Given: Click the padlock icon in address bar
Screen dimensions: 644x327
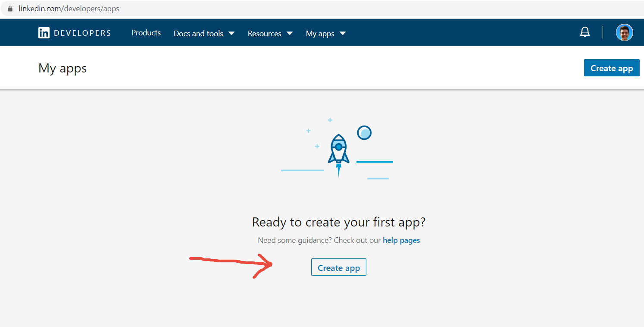Looking at the screenshot, I should pos(10,9).
